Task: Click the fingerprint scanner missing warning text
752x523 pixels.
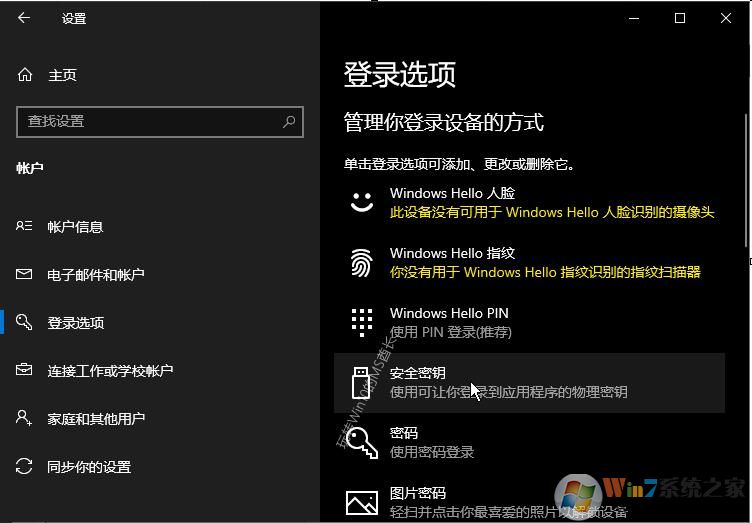Action: (x=545, y=272)
